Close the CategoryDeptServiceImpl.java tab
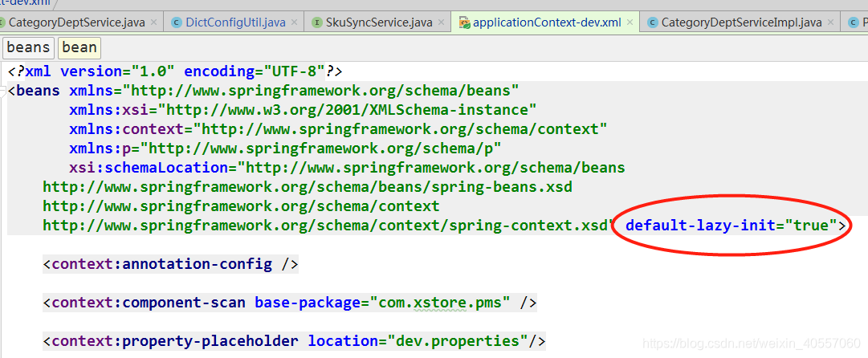868x358 pixels. point(831,22)
